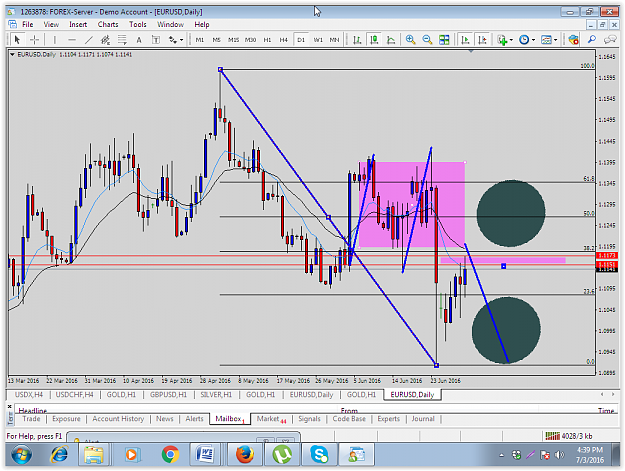Image resolution: width=625 pixels, height=471 pixels.
Task: Open the Tools menu
Action: 138,24
